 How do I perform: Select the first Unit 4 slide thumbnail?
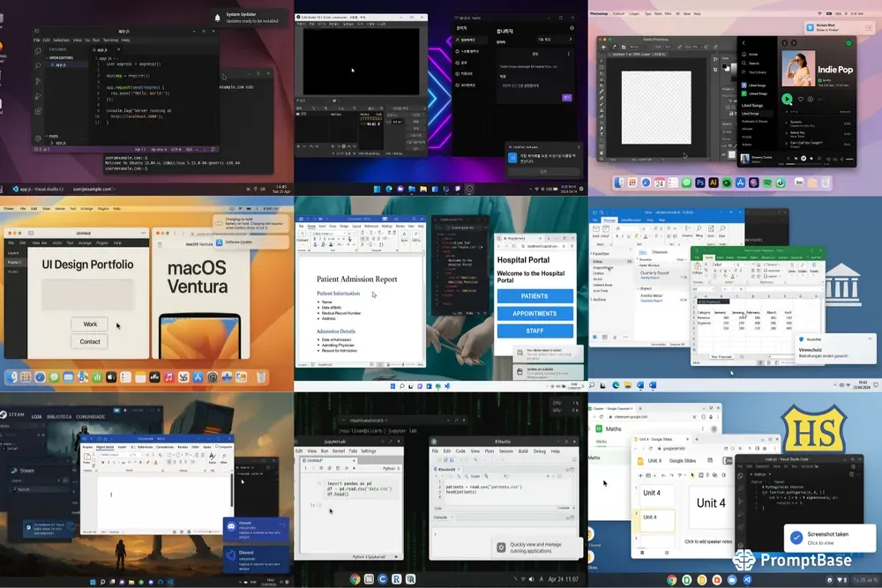656,495
